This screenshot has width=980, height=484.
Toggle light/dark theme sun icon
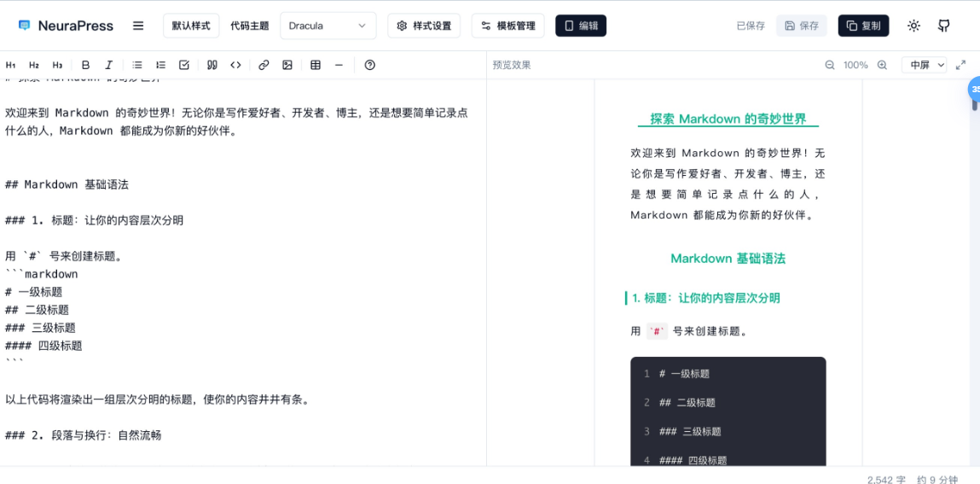coord(913,26)
